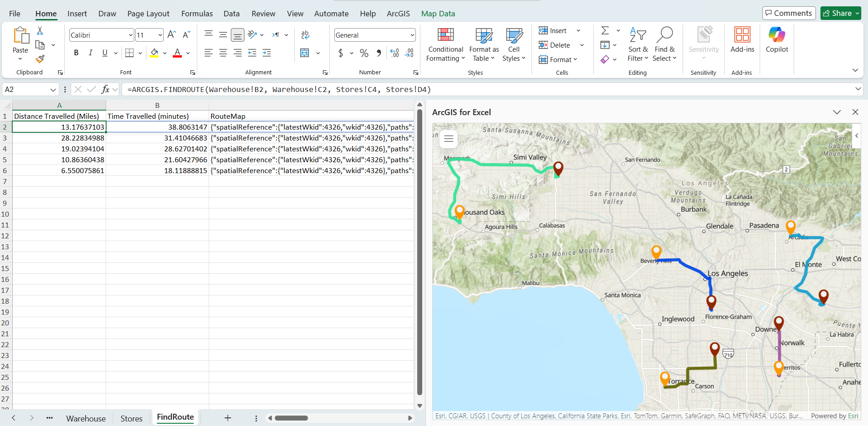Open Cell Styles gallery
868x426 pixels.
pyautogui.click(x=514, y=44)
